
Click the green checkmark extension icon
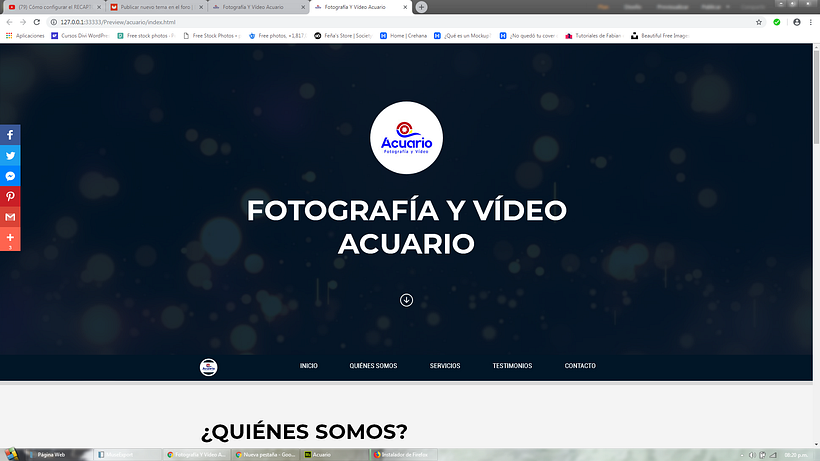click(x=777, y=22)
